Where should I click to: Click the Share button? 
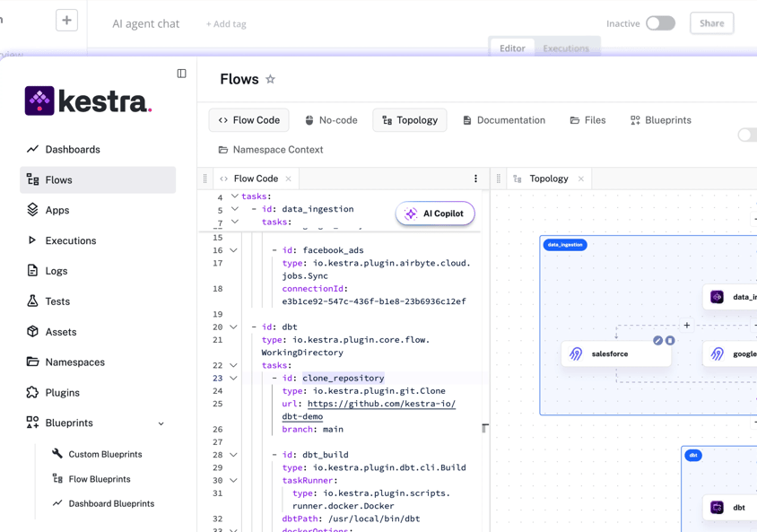(711, 23)
